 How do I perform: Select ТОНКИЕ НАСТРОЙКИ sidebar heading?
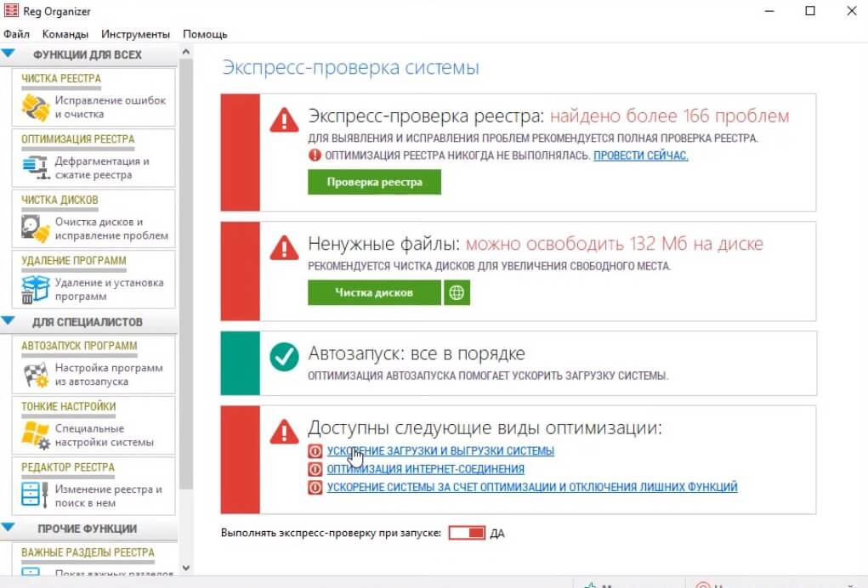(69, 407)
